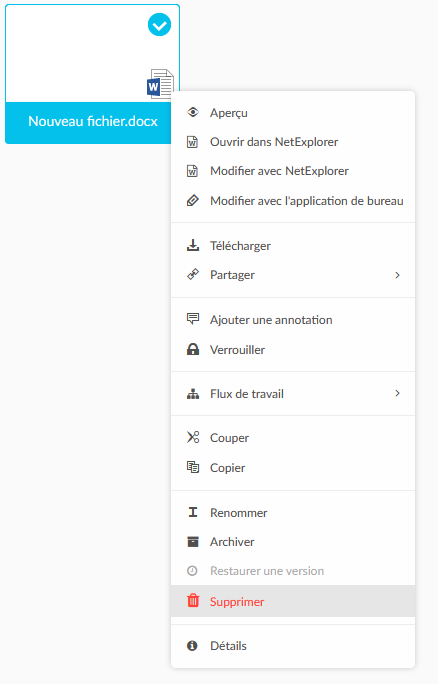Click the Word thumbnail icon on the file tile
The image size is (438, 684).
click(x=161, y=83)
